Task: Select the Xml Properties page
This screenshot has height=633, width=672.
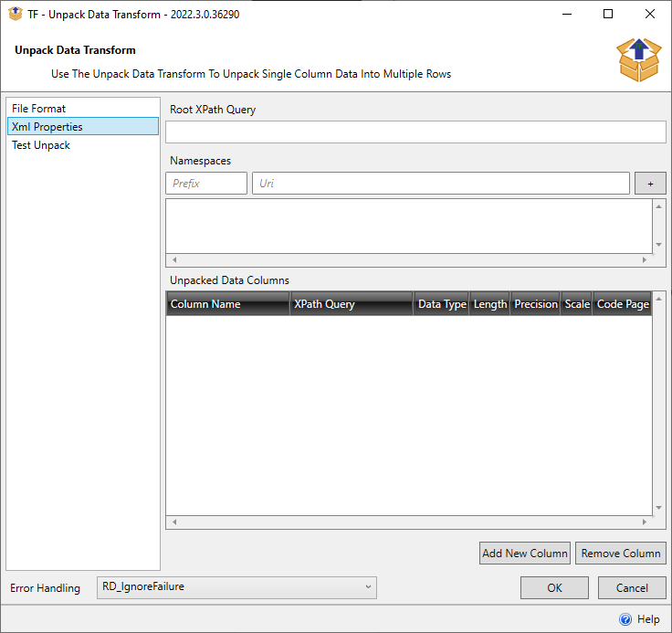Action: pos(83,127)
